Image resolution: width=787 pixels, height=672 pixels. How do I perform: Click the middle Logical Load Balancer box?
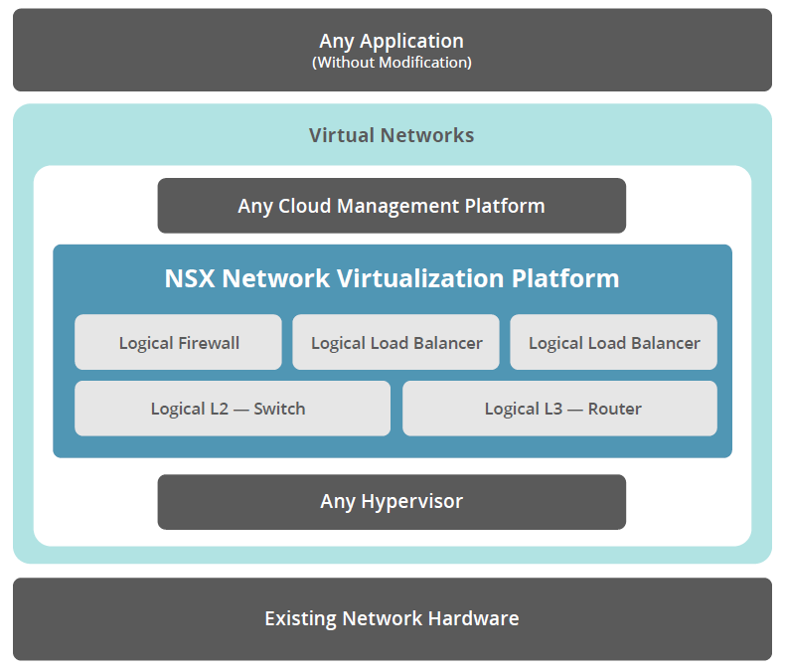[x=396, y=342]
